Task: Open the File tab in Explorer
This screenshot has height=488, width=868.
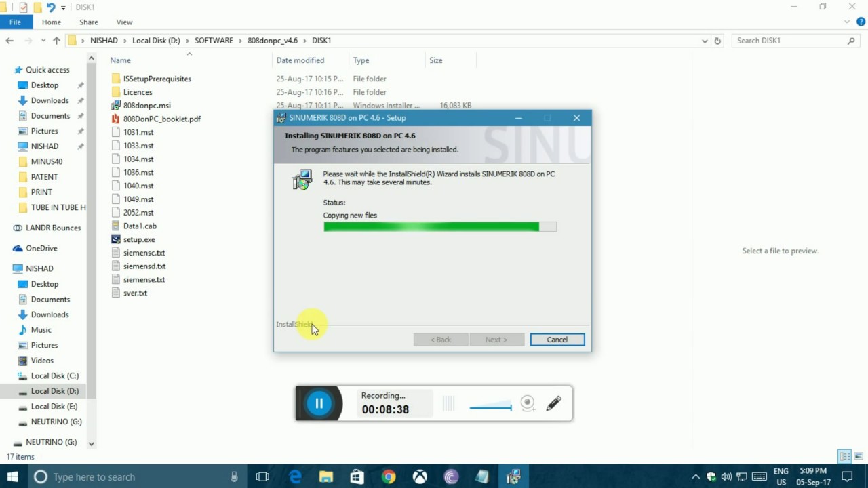Action: pyautogui.click(x=15, y=22)
